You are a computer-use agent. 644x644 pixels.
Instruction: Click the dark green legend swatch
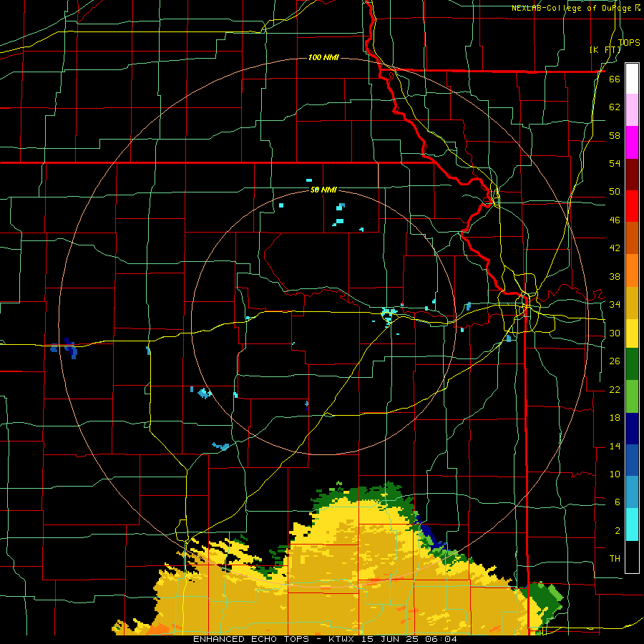[632, 364]
